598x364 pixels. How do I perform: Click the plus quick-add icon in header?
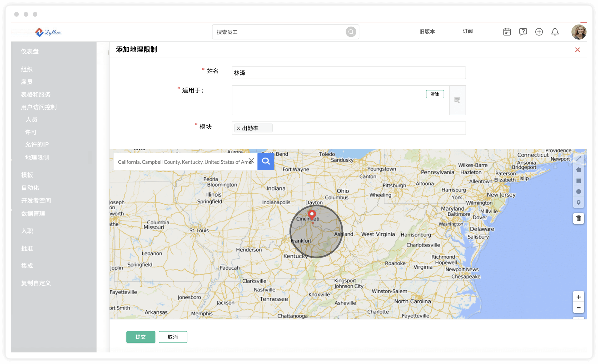click(x=539, y=32)
